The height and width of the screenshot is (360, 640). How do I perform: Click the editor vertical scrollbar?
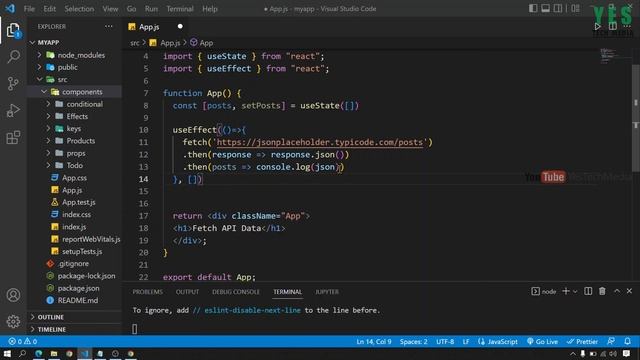(x=636, y=118)
